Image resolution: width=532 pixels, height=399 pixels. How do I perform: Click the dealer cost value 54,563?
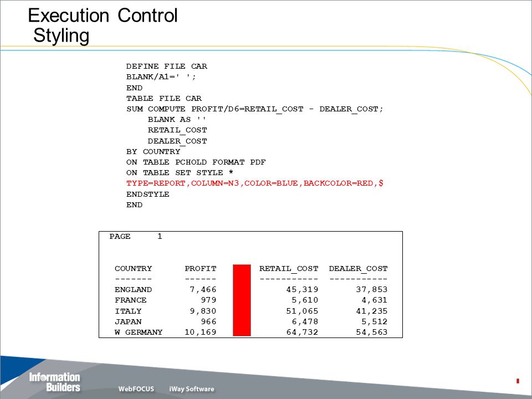(372, 332)
